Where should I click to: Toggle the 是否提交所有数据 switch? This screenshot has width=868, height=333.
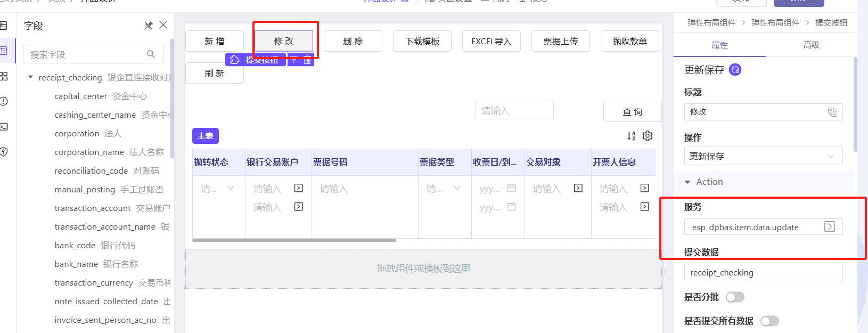point(769,321)
